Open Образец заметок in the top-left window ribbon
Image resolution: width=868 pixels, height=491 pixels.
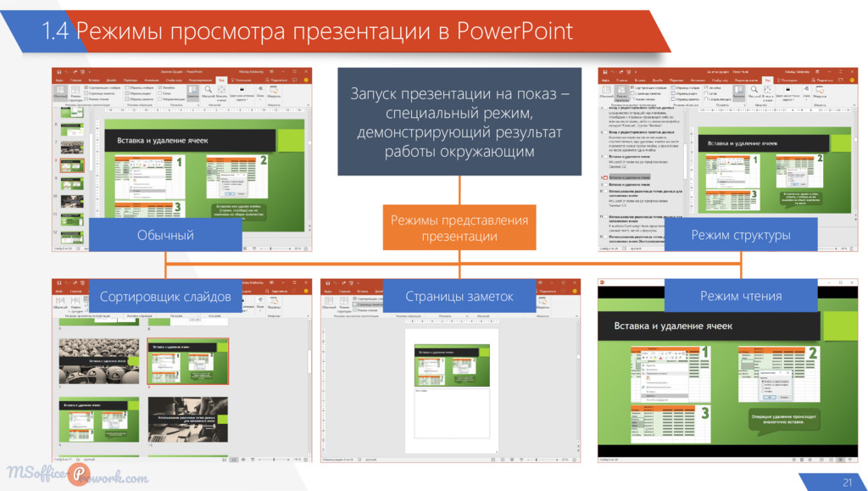pyautogui.click(x=140, y=98)
